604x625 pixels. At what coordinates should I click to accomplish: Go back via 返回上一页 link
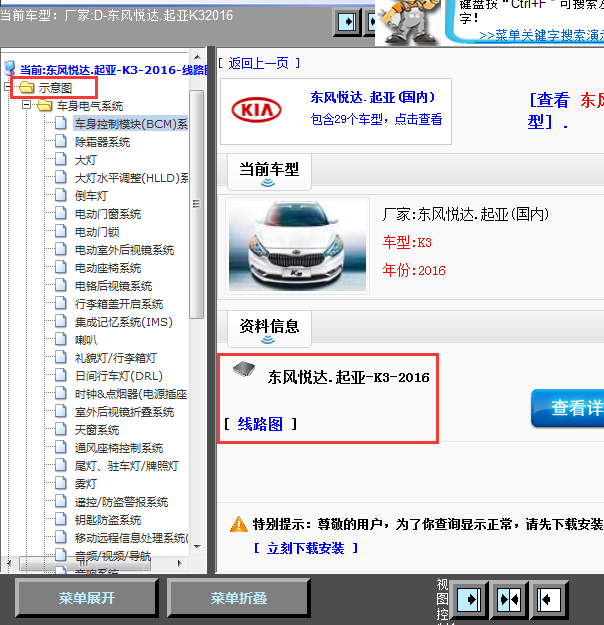(259, 63)
